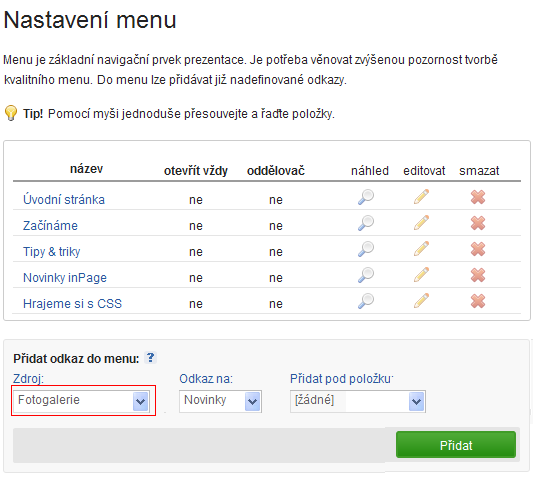Screen dimensions: 533x477
Task: Preview the Úvodní stránka menu item
Action: [366, 197]
